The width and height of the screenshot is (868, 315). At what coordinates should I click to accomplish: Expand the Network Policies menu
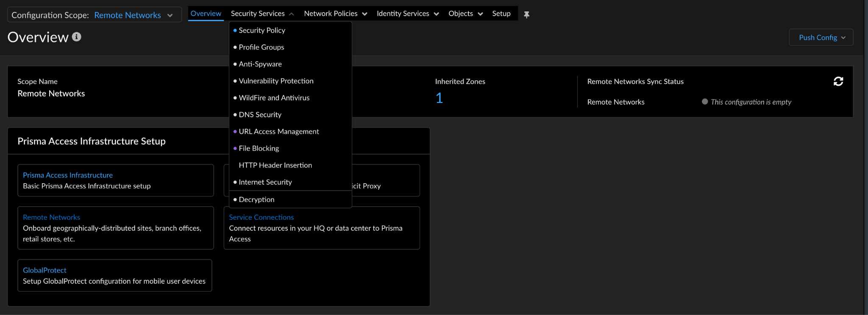[335, 14]
